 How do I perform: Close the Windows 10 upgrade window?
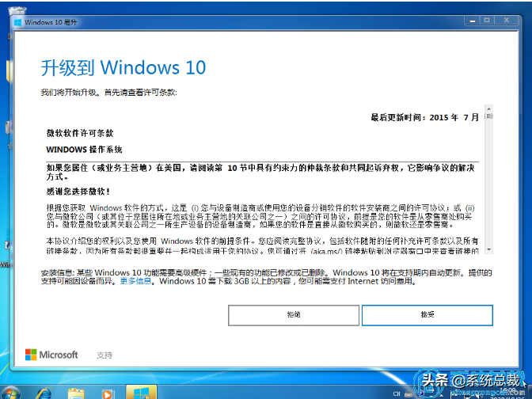506,21
